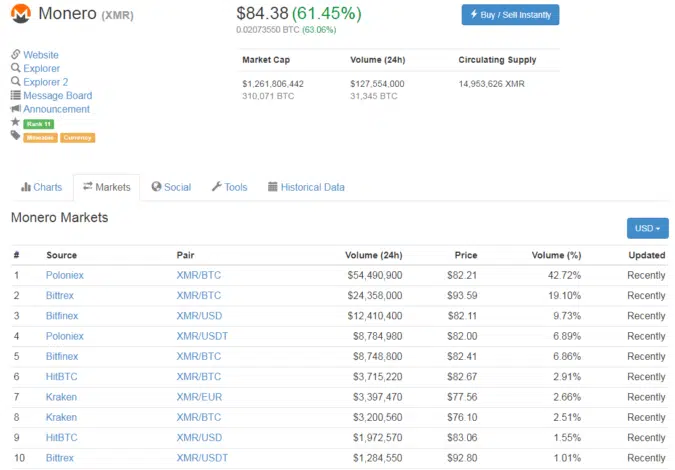Click XMR/USDT pair in row 4

point(202,336)
